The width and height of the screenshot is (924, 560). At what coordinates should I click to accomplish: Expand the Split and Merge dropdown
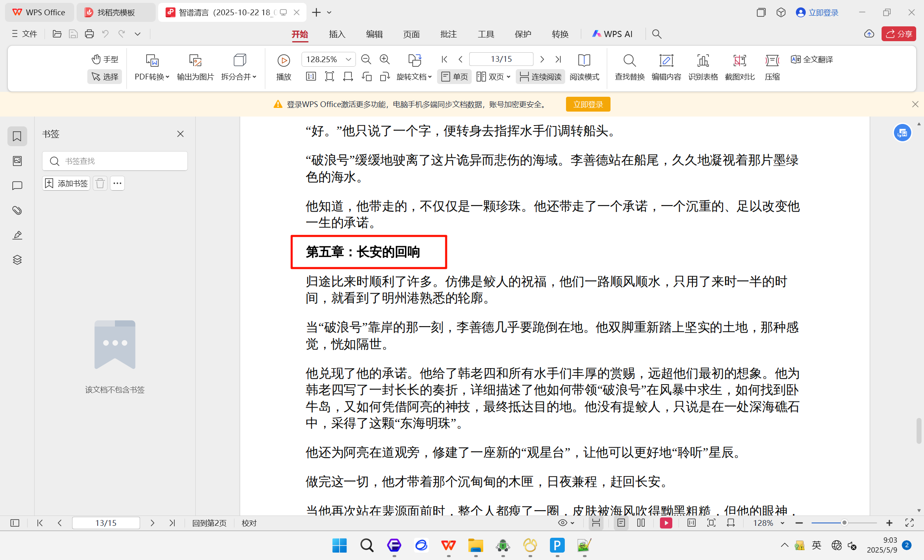pyautogui.click(x=239, y=77)
